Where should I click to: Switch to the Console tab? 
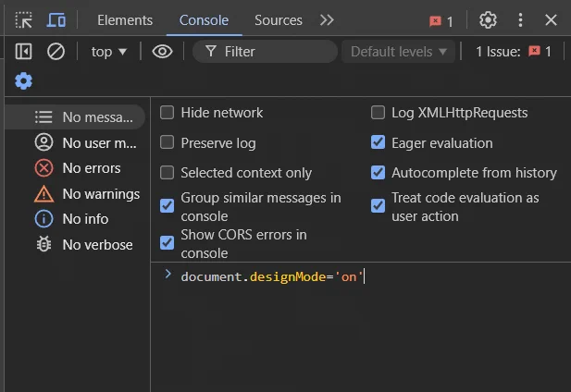coord(204,20)
